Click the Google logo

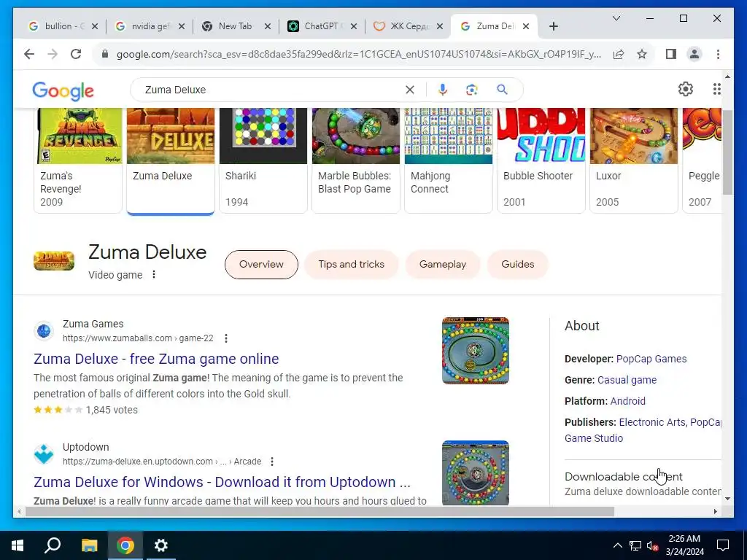63,90
